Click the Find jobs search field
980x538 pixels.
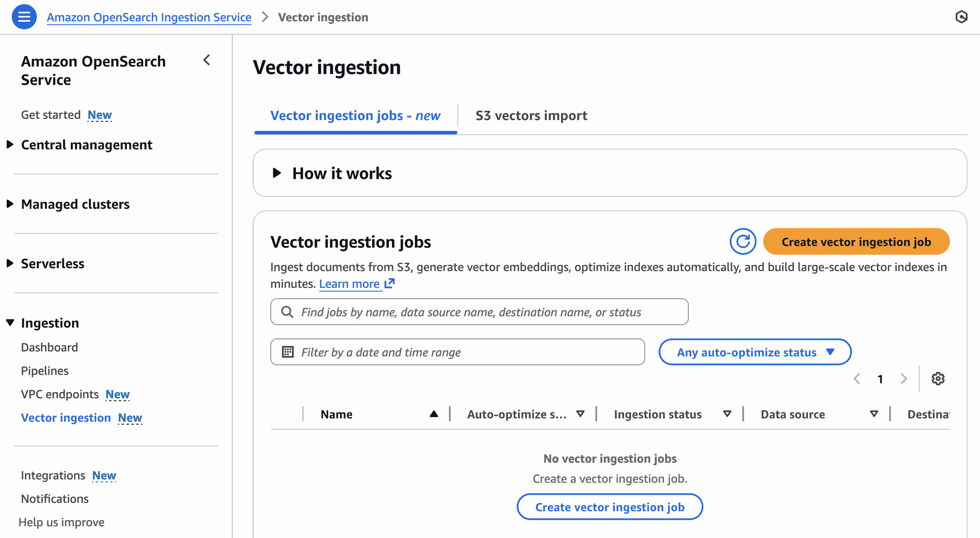(x=480, y=312)
